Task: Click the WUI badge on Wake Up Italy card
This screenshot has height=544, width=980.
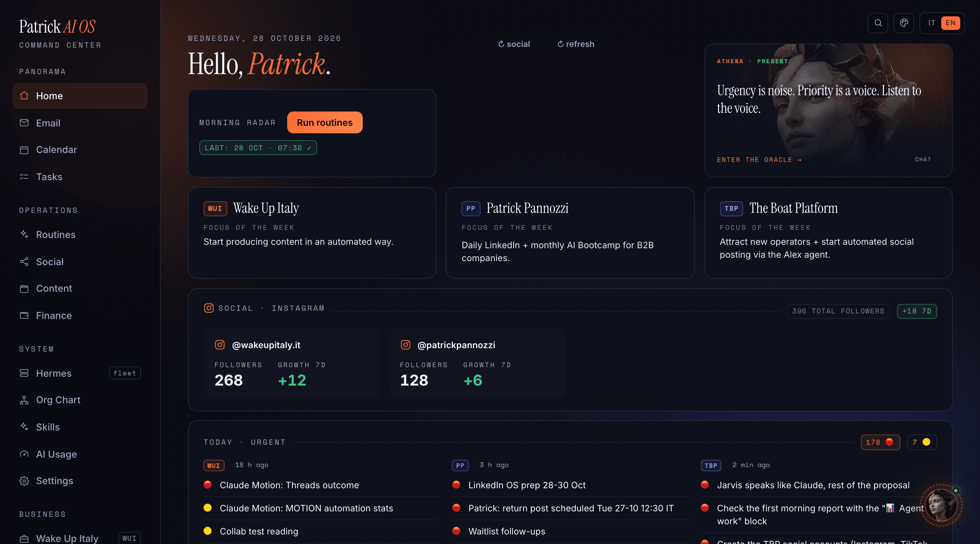Action: [215, 208]
